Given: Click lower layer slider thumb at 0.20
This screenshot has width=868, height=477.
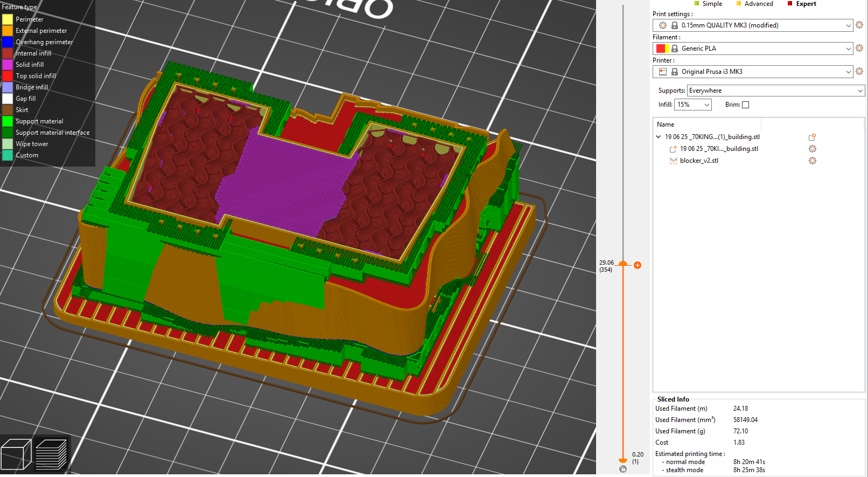Looking at the screenshot, I should point(623,460).
